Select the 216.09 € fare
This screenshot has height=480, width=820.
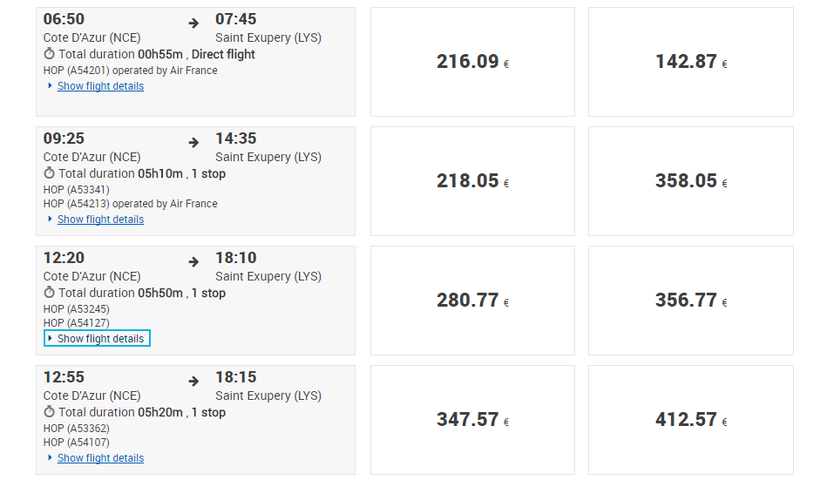472,62
